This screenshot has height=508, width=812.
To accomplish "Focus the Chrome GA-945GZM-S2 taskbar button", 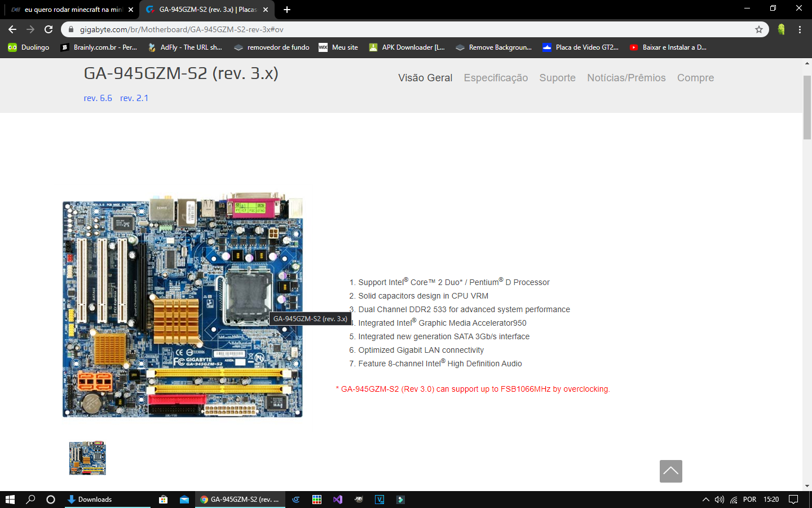I will pos(240,500).
